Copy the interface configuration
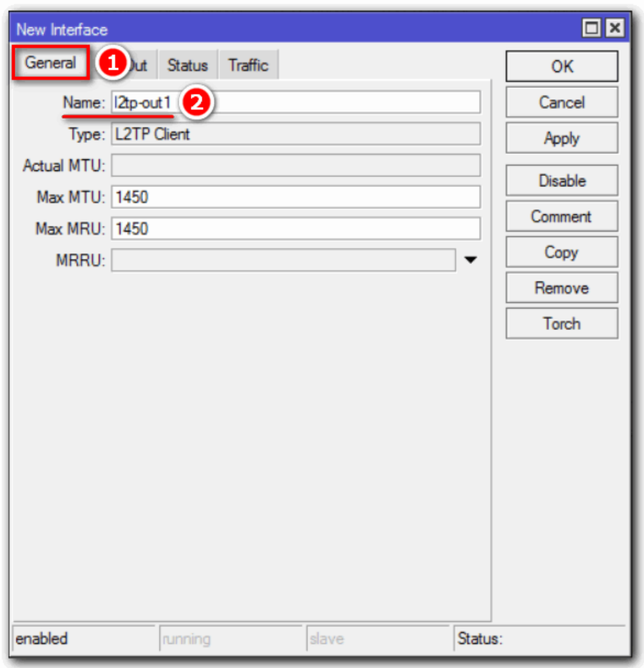This screenshot has width=644, height=668. [561, 252]
